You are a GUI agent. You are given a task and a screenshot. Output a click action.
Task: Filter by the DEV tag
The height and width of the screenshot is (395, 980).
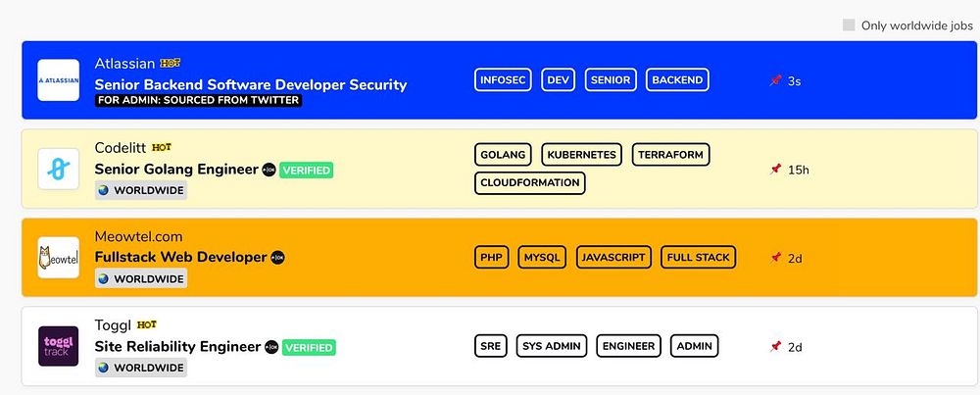(x=559, y=80)
